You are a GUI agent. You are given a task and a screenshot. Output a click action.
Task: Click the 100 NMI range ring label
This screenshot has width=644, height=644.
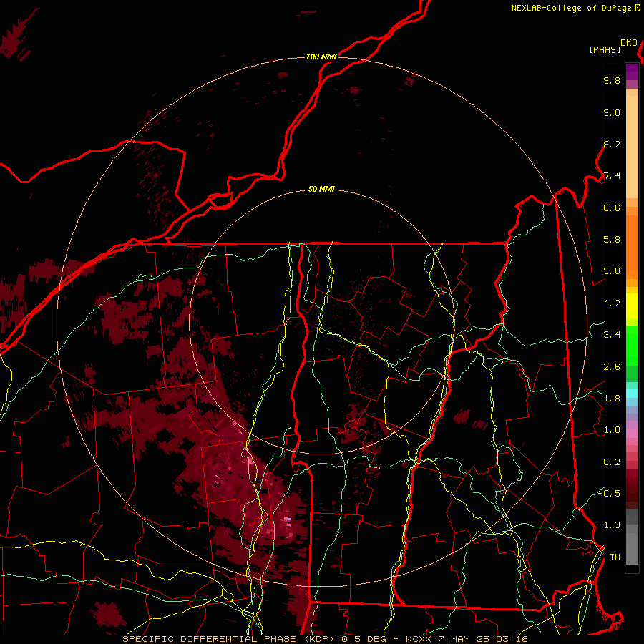click(321, 57)
